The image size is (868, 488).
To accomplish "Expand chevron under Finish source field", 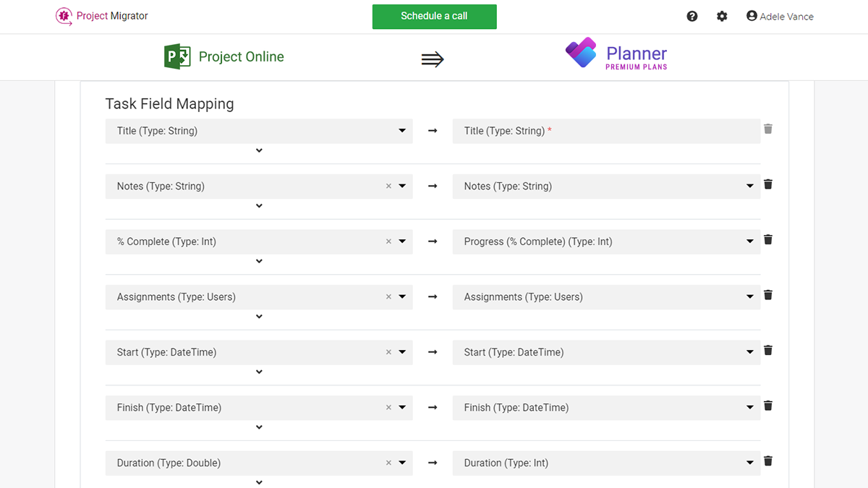I will pos(259,427).
